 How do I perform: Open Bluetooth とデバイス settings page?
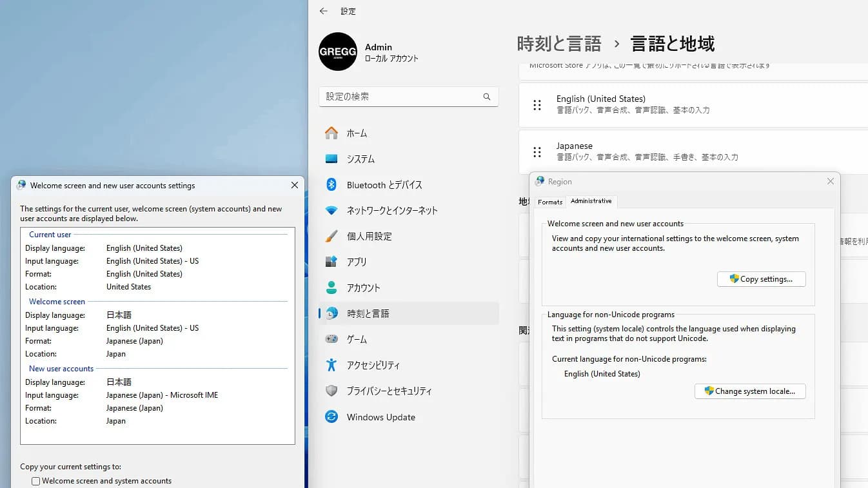409,184
